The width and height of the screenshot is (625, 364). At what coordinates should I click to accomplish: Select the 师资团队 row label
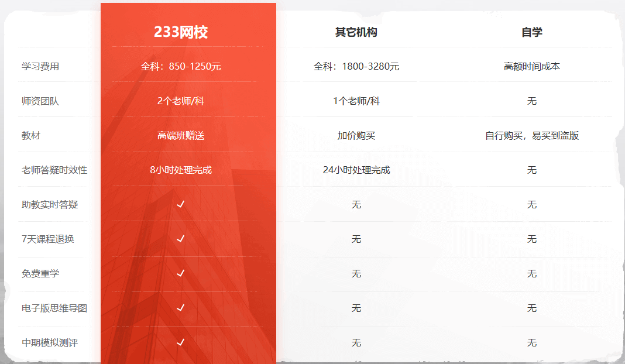40,101
